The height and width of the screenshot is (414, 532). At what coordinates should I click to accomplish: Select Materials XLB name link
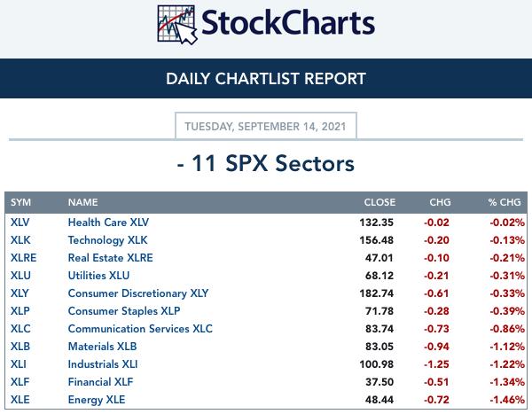[x=102, y=347]
